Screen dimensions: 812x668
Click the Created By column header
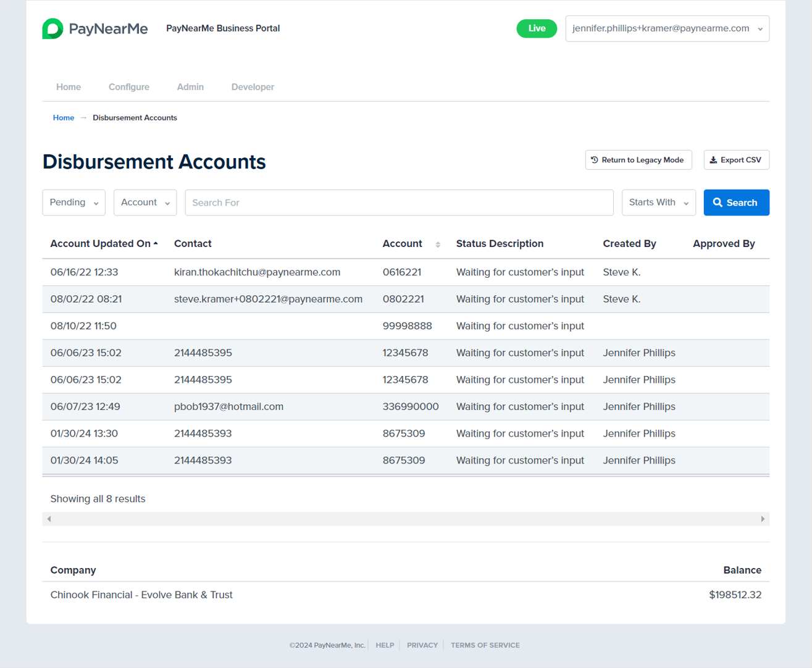click(629, 244)
